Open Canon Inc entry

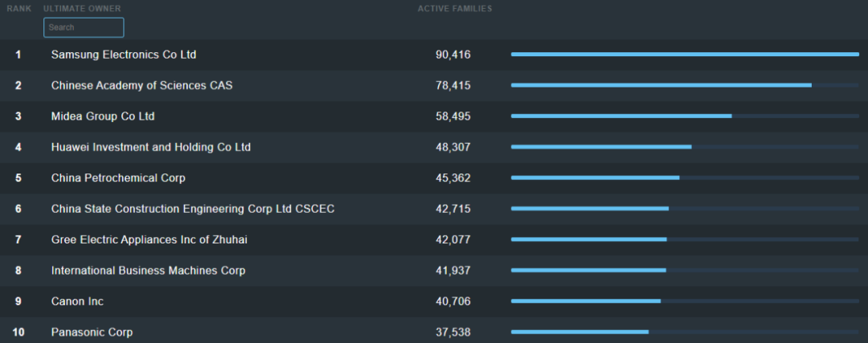click(77, 301)
